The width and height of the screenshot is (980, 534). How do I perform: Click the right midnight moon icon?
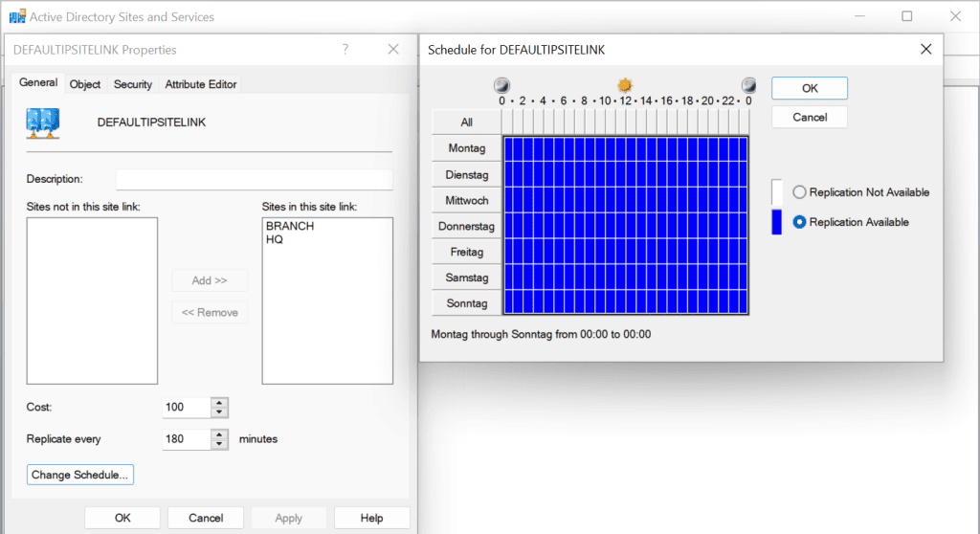(748, 85)
